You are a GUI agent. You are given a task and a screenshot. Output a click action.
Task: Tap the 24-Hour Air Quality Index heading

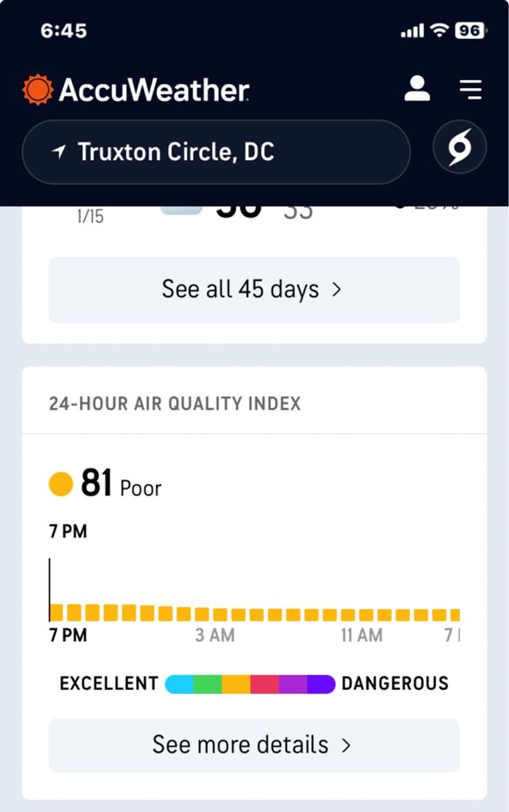click(x=175, y=404)
